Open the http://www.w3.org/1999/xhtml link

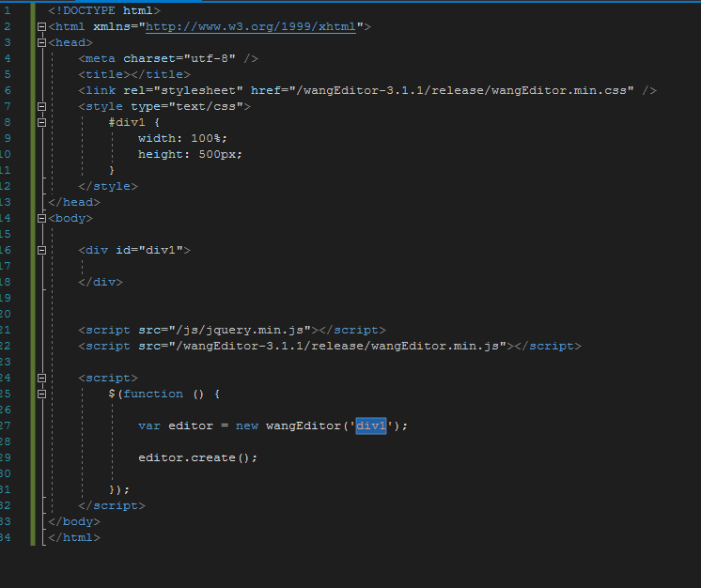click(251, 27)
